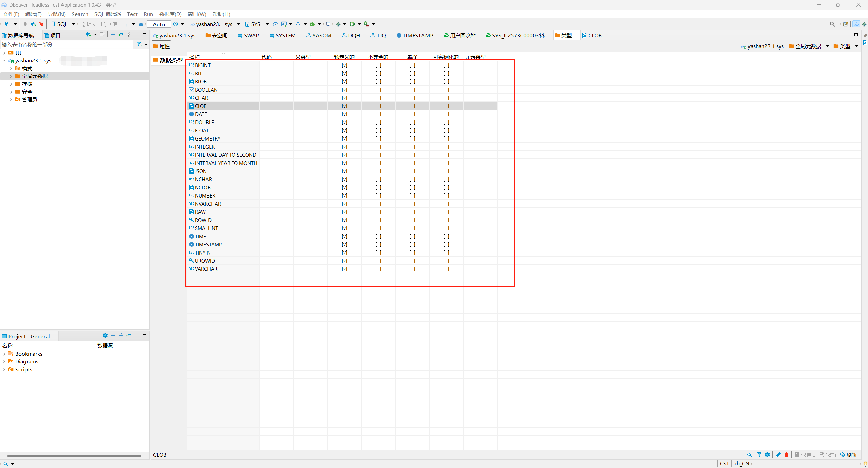Screen dimensions: 868x468
Task: Click the green Run play icon
Action: coord(352,24)
